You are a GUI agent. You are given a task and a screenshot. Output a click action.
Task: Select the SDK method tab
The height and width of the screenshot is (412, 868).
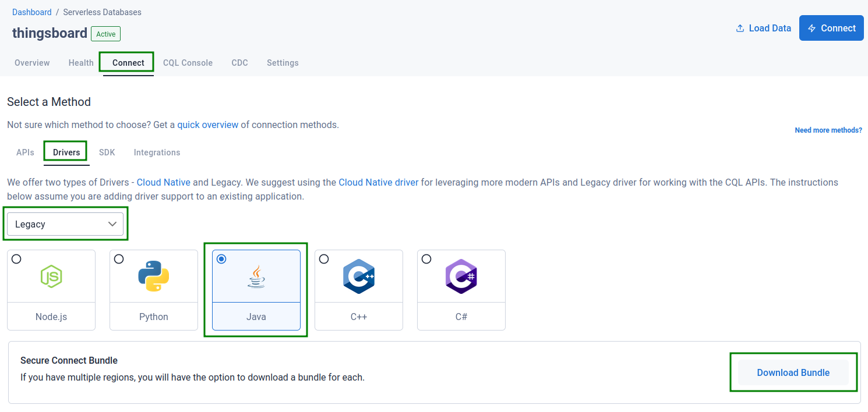click(x=107, y=152)
